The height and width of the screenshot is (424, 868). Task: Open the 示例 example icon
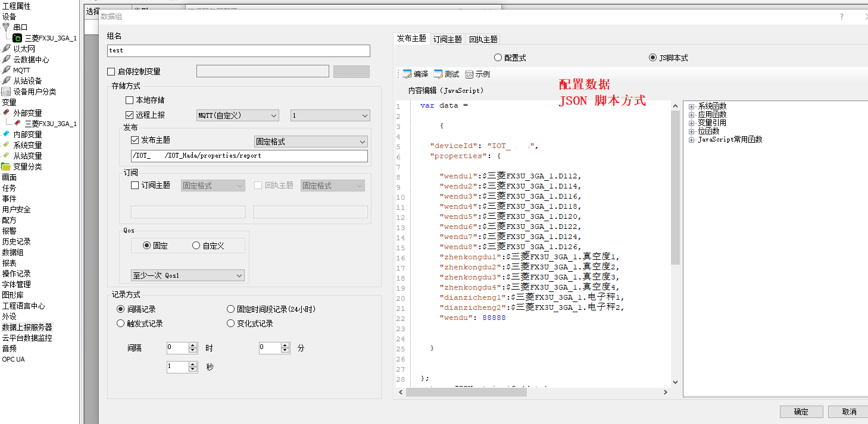469,74
